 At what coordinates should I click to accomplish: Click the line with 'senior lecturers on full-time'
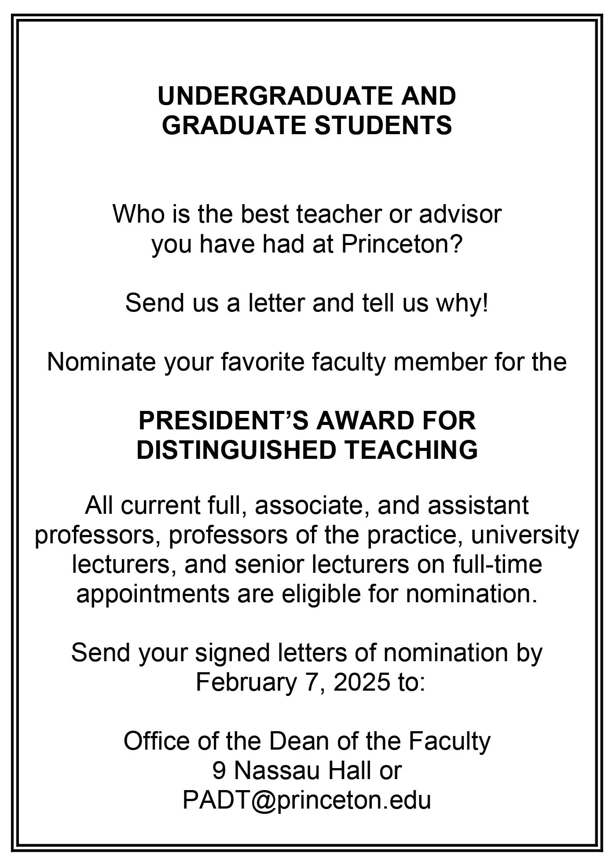[307, 564]
